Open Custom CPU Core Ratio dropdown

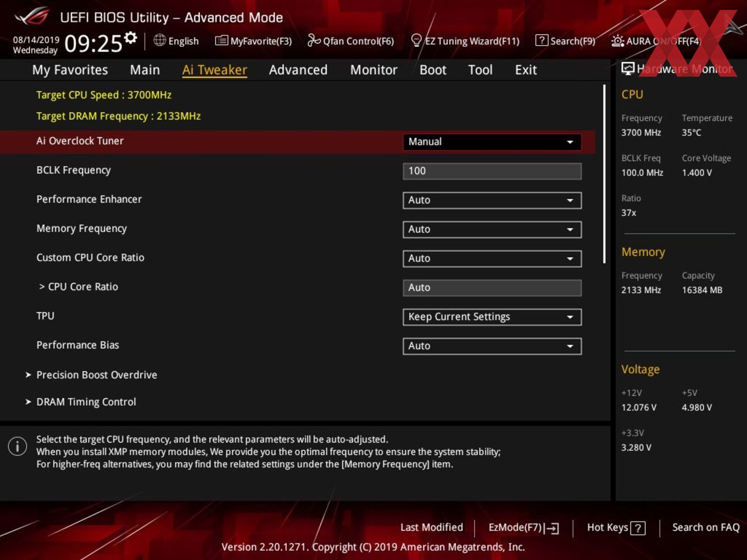pyautogui.click(x=492, y=259)
